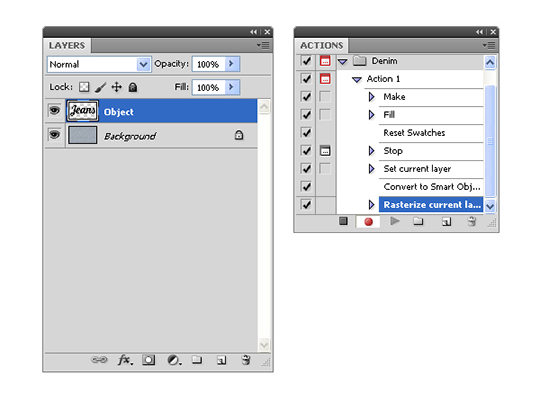Play the selected action
Viewport: 540px width, 394px height.
tap(395, 221)
